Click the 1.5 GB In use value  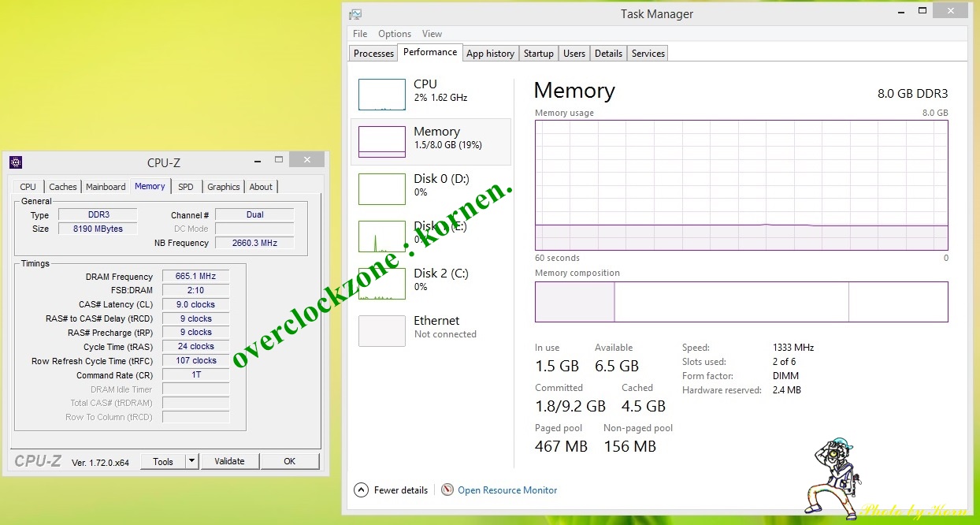pos(557,366)
